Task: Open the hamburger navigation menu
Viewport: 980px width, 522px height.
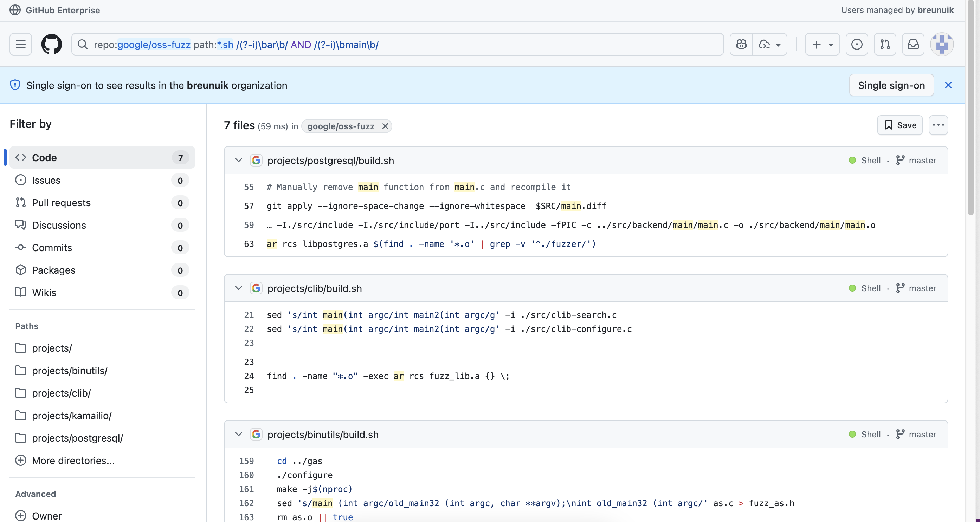Action: [x=20, y=45]
